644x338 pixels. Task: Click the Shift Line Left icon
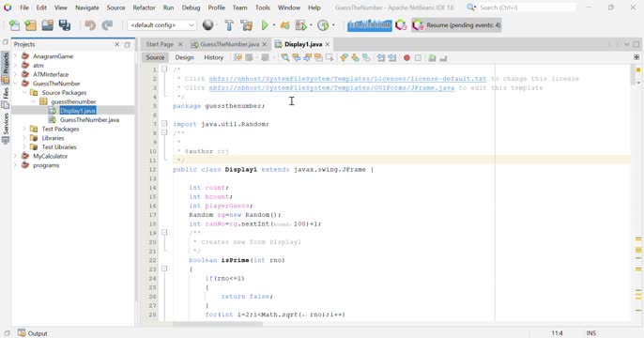point(381,58)
